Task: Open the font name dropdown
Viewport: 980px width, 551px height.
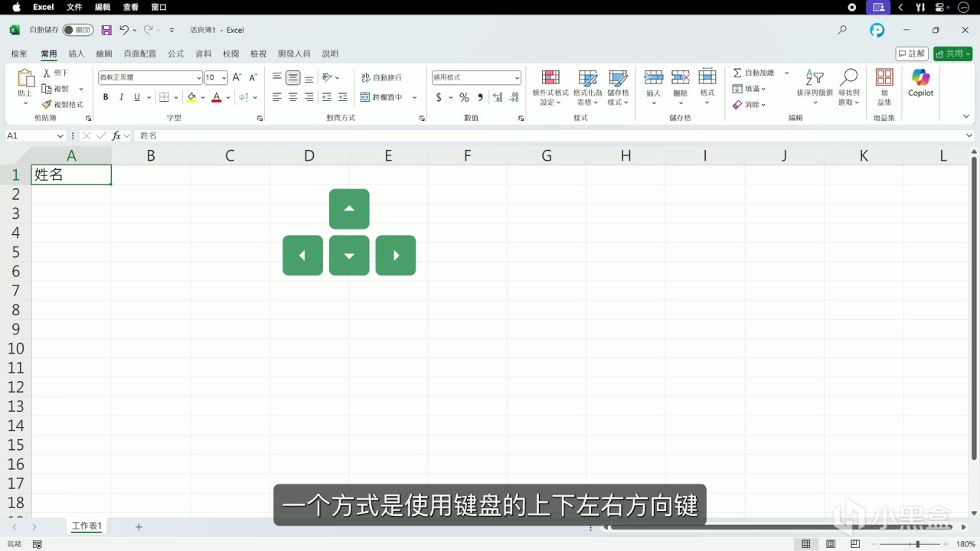Action: (x=198, y=77)
